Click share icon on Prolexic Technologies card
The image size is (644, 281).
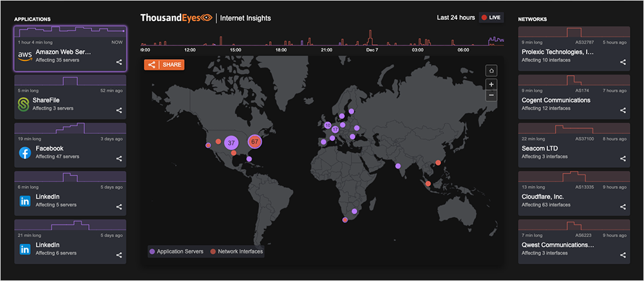click(x=623, y=62)
